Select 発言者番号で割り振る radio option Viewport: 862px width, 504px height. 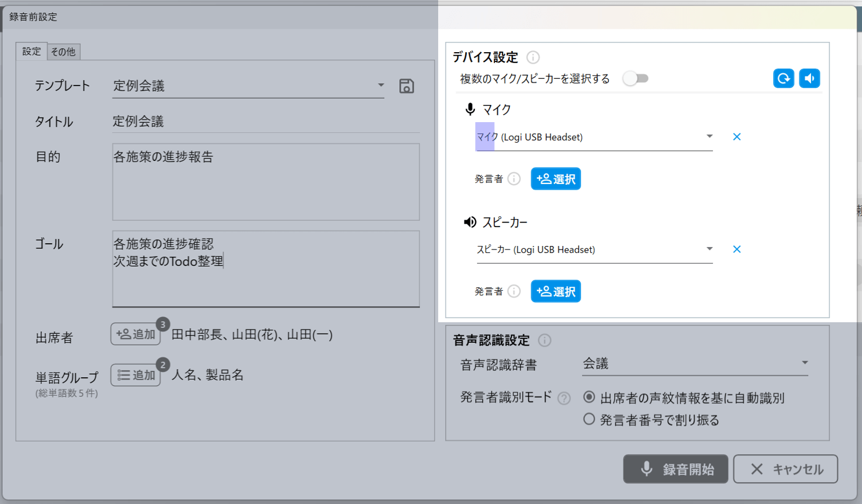(589, 420)
